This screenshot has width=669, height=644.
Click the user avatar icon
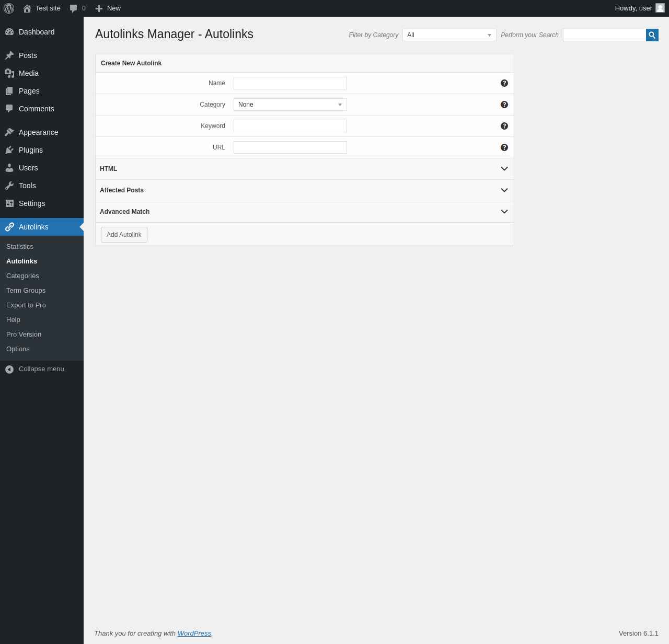pos(660,8)
